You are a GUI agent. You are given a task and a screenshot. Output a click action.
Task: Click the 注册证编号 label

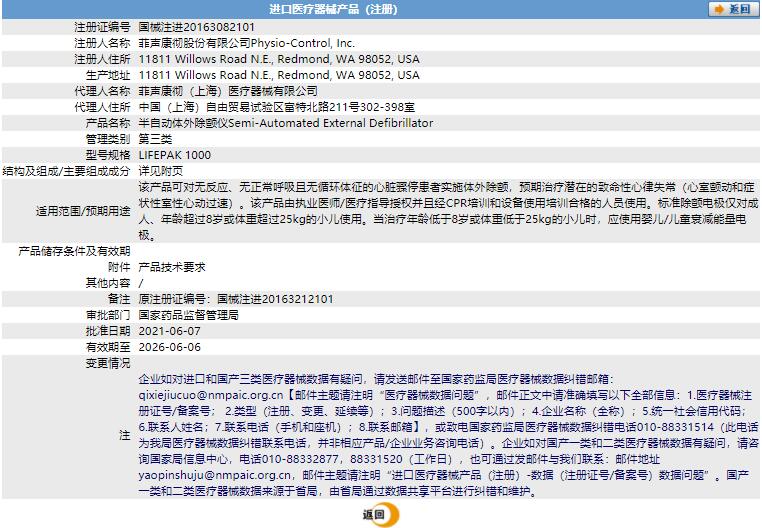(x=102, y=27)
